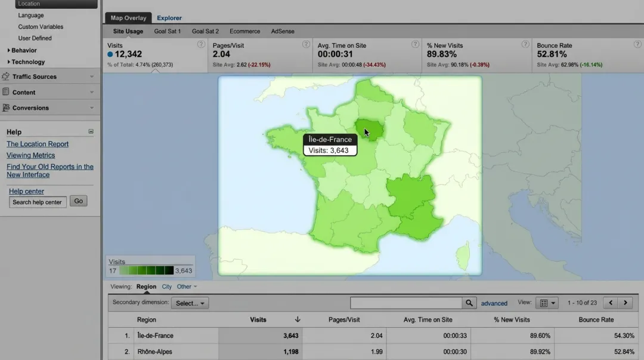Open The Location Report help link
Viewport: 644px width, 360px height.
pos(38,144)
